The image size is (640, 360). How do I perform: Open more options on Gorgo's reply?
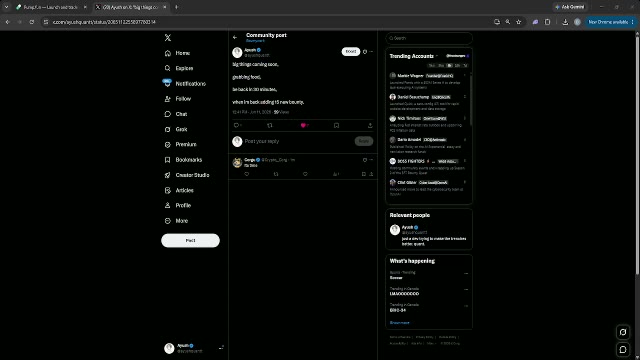(x=371, y=160)
